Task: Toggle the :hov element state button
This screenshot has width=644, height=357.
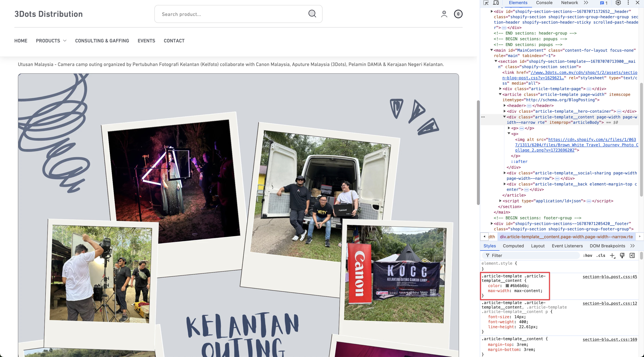Action: coord(587,255)
